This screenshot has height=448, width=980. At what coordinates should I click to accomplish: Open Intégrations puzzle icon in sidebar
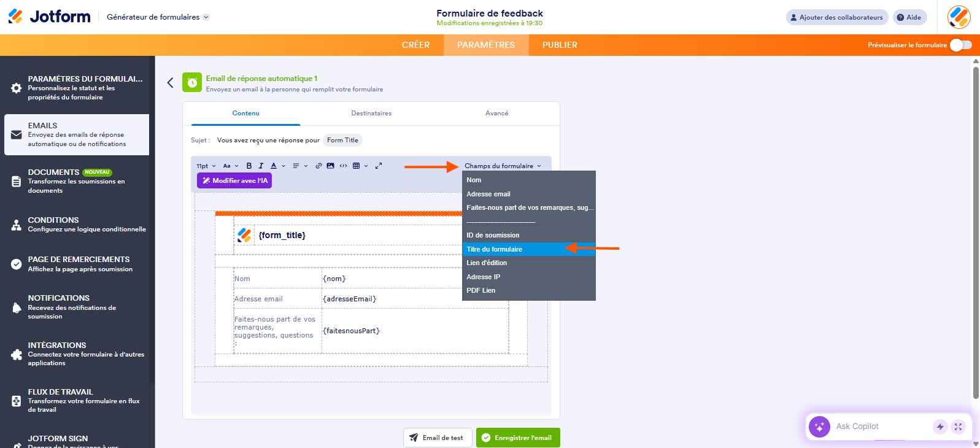tap(17, 354)
